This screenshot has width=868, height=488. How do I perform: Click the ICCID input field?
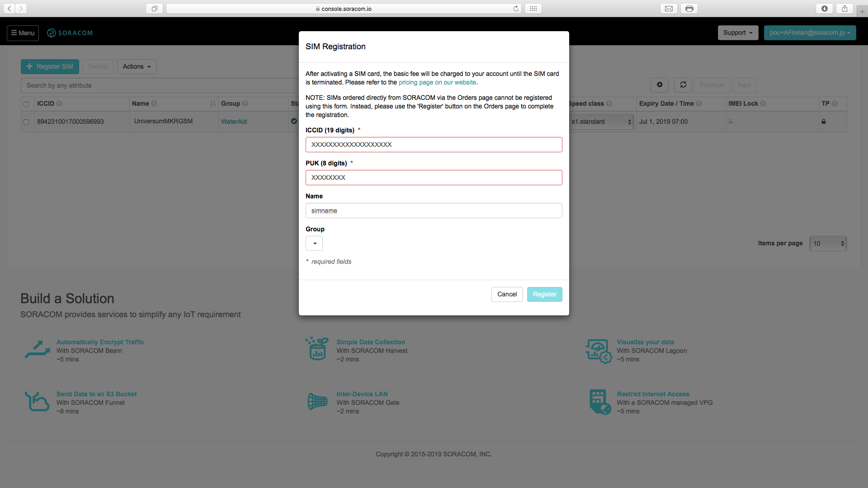434,145
